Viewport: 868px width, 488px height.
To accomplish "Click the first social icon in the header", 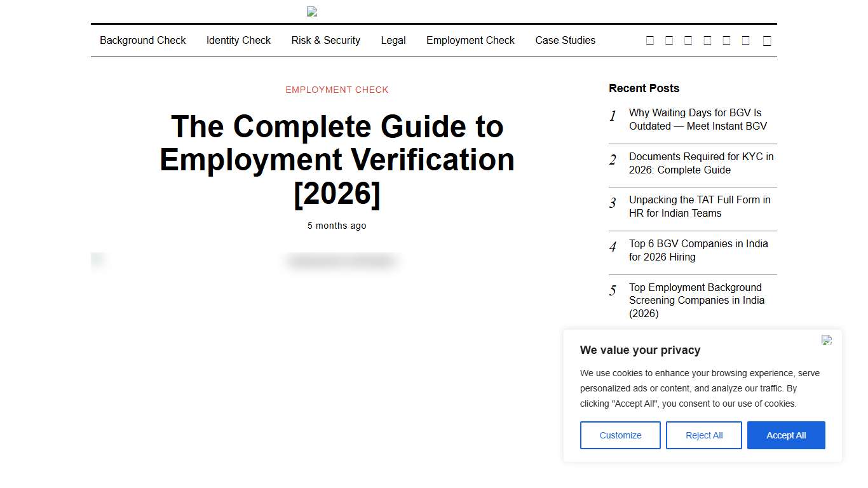I will [x=649, y=40].
